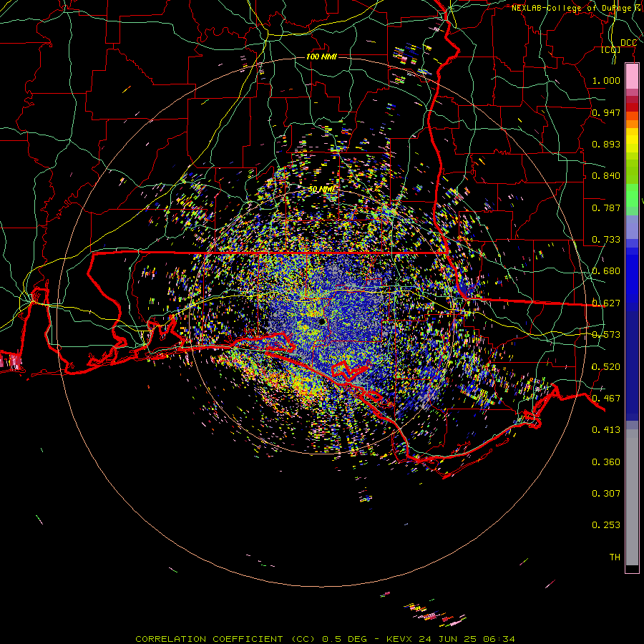Click the 0.680 value on the scale
Image resolution: width=644 pixels, height=644 pixels.
[606, 271]
